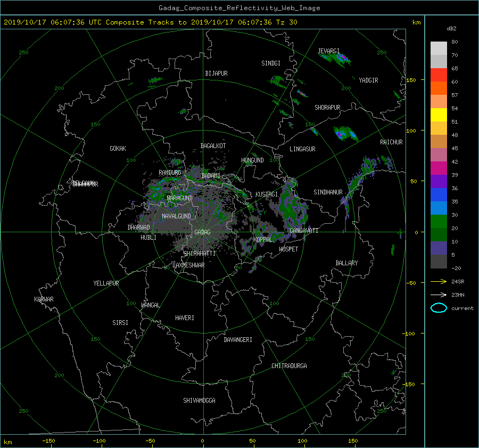This screenshot has width=479, height=448.
Task: Click the blue 36 dBZ color swatch
Action: (x=439, y=194)
